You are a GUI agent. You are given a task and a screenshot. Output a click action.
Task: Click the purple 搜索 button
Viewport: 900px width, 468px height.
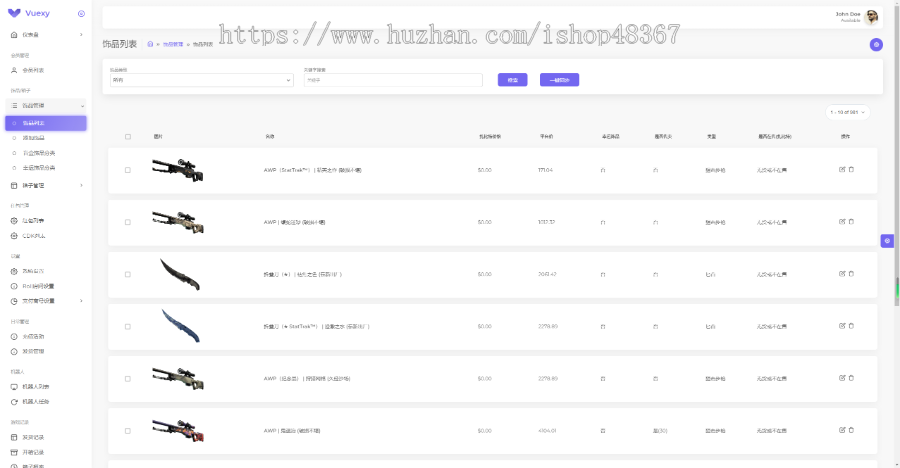[513, 80]
